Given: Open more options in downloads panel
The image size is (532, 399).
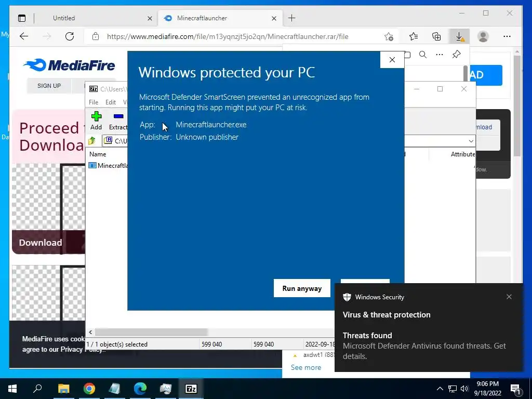Looking at the screenshot, I should (440, 55).
